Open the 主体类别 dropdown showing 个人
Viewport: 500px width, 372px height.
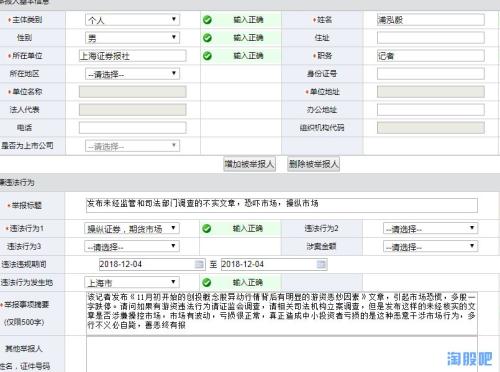[132, 20]
